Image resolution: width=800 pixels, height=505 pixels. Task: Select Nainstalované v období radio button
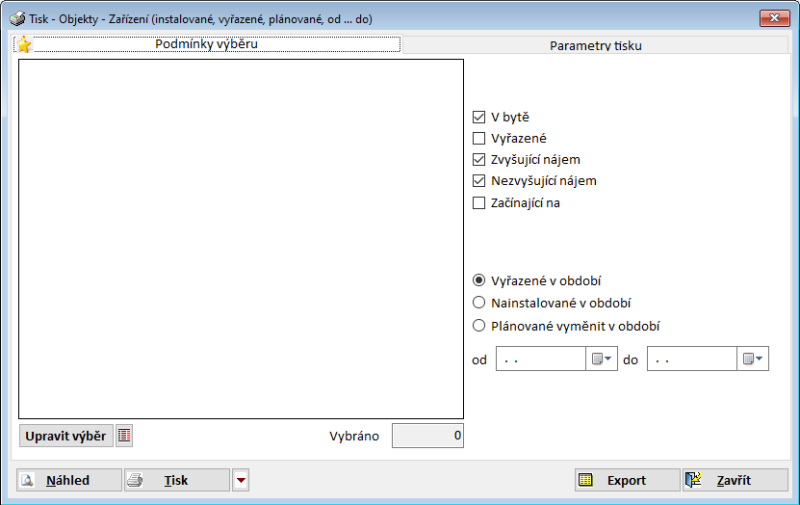coord(479,302)
